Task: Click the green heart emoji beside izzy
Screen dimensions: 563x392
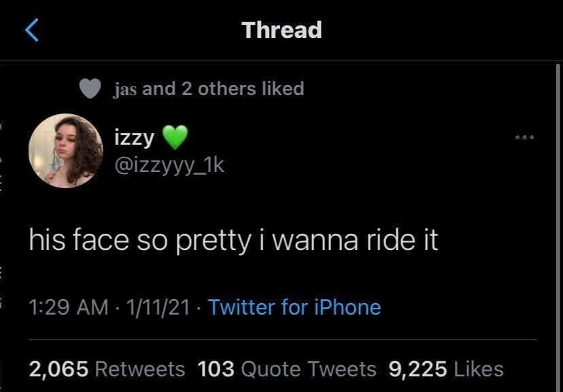Action: click(x=175, y=138)
